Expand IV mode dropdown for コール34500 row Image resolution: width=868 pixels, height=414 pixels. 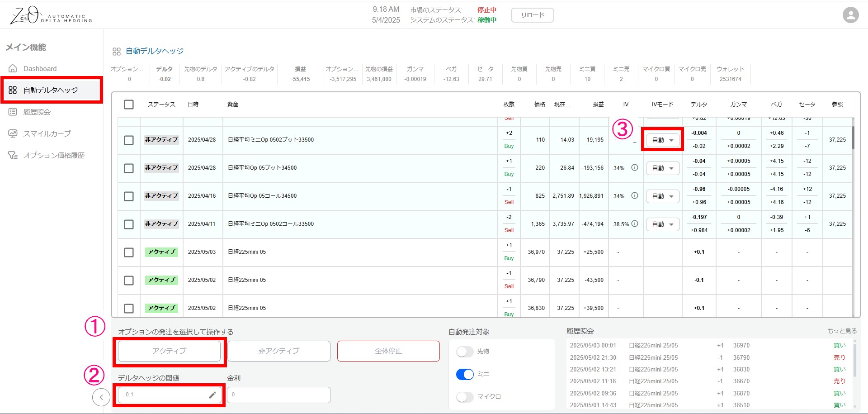[x=662, y=196]
